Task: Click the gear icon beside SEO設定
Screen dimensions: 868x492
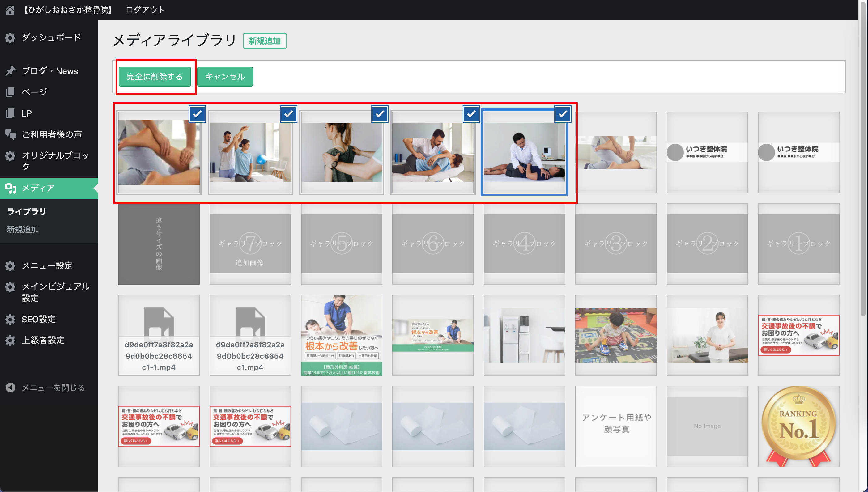Action: click(x=10, y=319)
